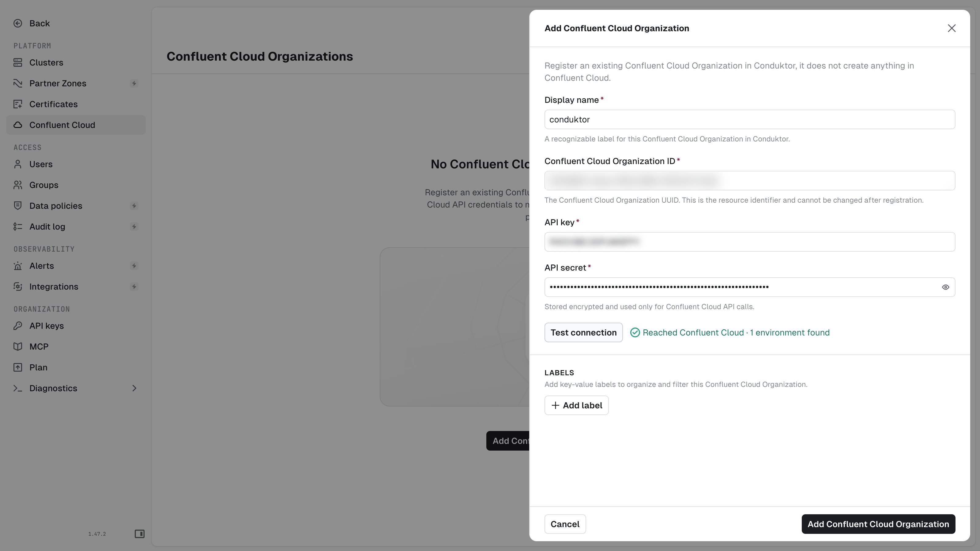Open the Users page
This screenshot has height=551, width=980.
click(x=76, y=164)
